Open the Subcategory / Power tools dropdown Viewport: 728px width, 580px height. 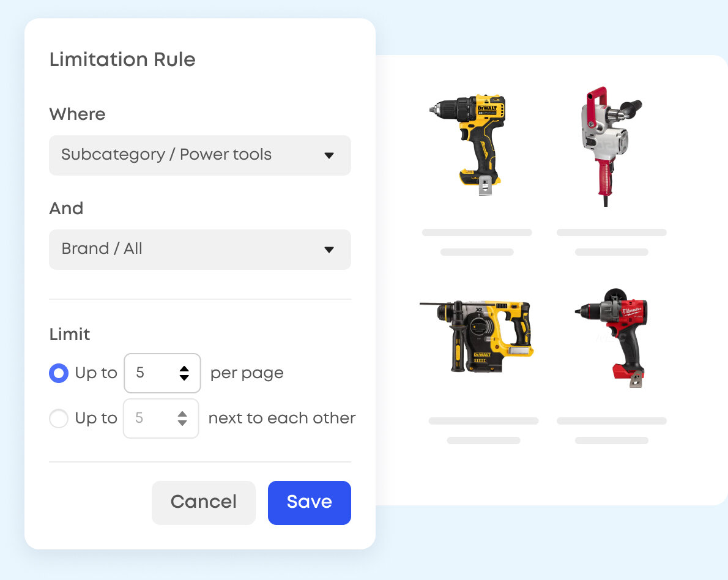point(199,155)
